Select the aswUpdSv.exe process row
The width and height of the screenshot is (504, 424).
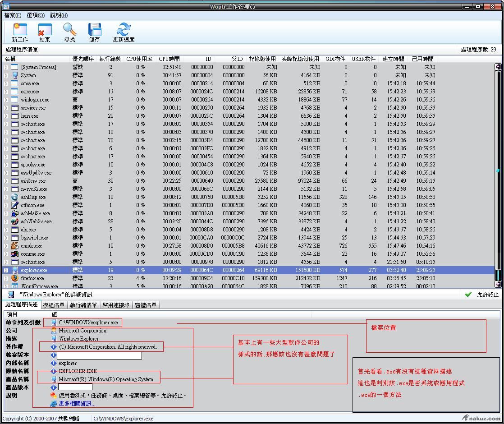[x=248, y=173]
